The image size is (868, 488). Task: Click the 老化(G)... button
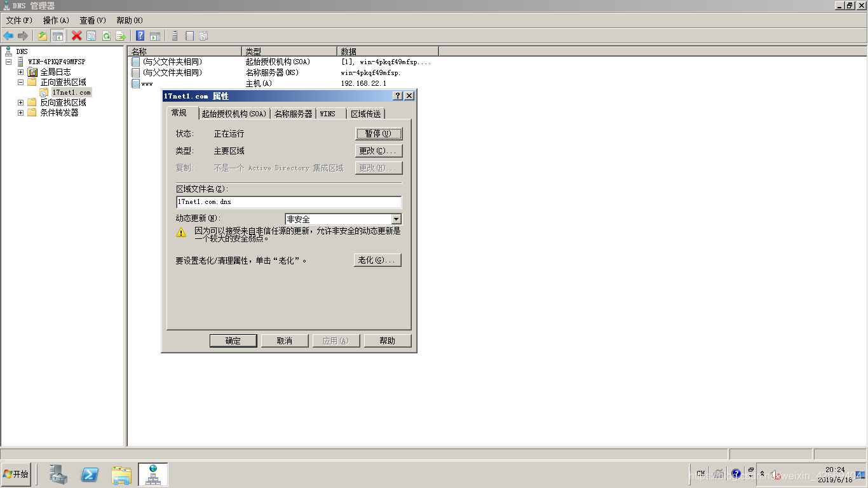(x=377, y=260)
